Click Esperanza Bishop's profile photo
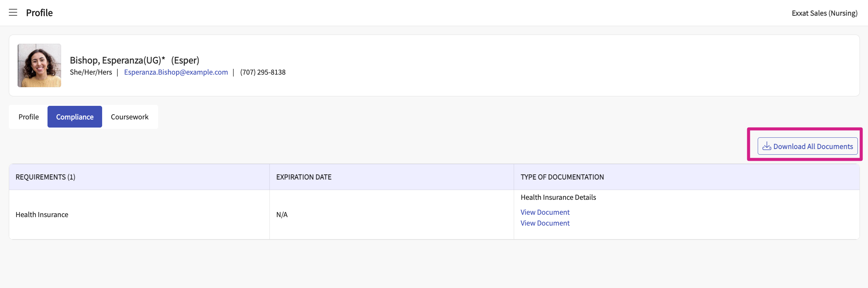 (x=39, y=65)
